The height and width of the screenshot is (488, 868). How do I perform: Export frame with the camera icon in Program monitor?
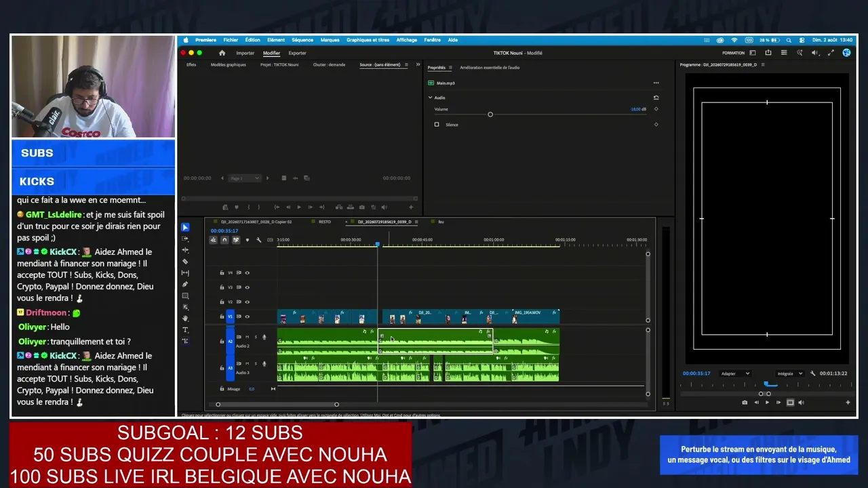click(745, 403)
